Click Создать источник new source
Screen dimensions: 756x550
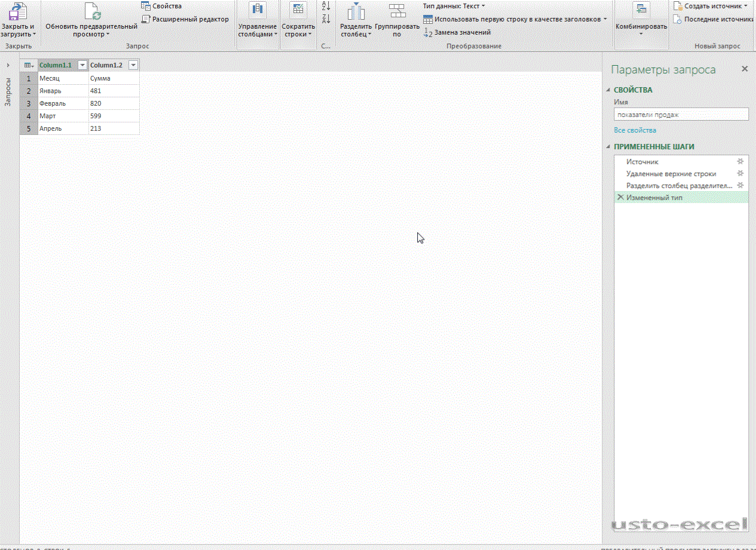(710, 6)
